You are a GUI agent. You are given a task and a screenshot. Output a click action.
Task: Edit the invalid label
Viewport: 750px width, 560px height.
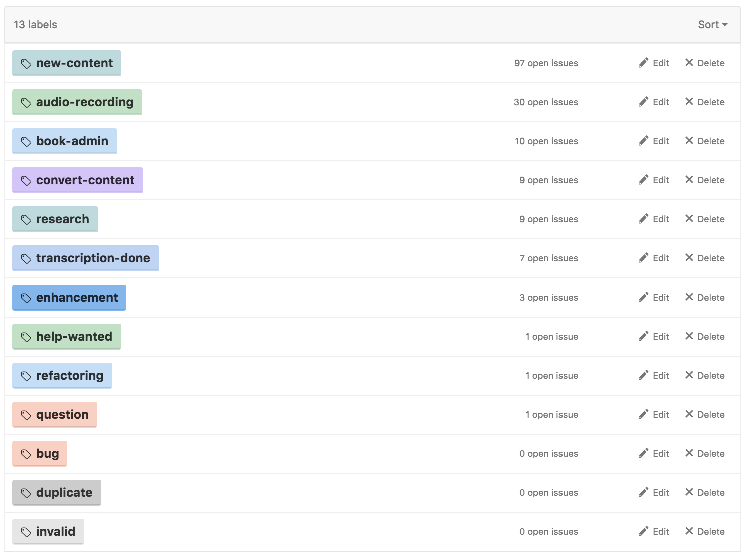tap(654, 532)
